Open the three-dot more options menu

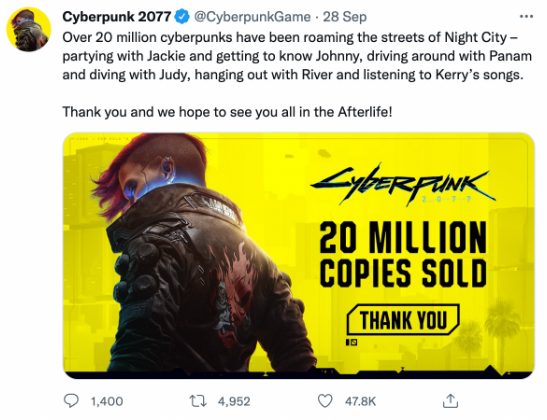526,16
